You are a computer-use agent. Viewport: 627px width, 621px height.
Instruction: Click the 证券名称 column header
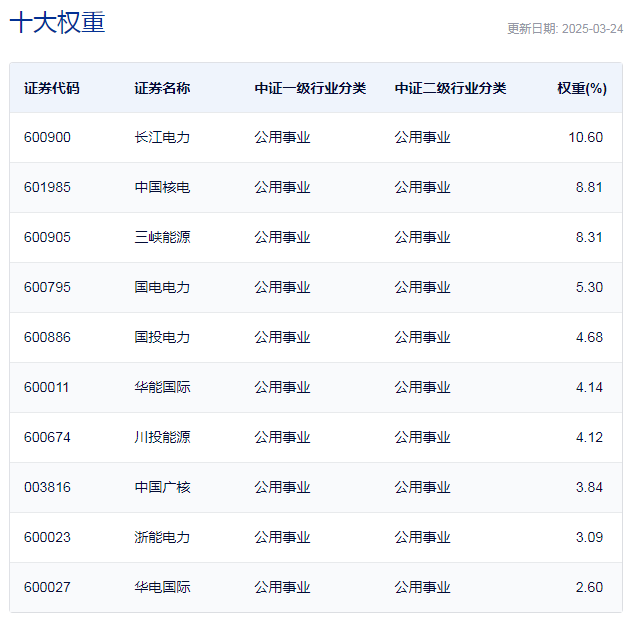(x=162, y=88)
